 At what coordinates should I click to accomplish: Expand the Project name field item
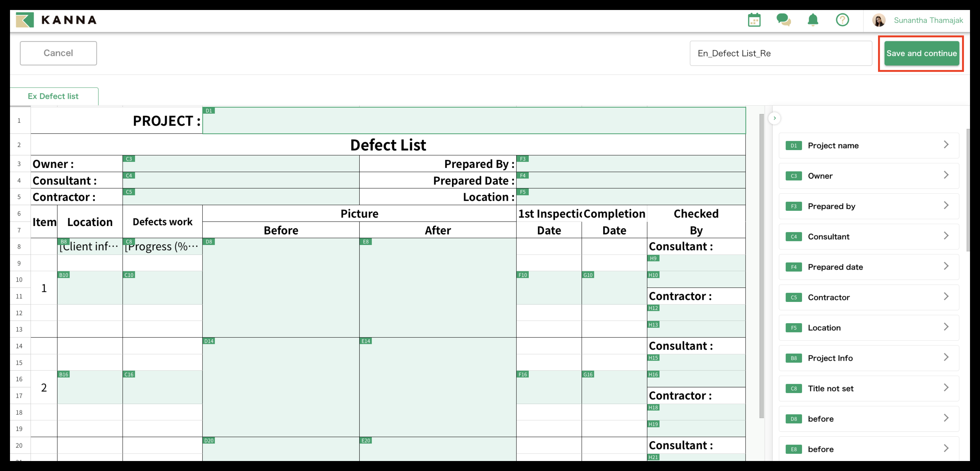coord(868,146)
